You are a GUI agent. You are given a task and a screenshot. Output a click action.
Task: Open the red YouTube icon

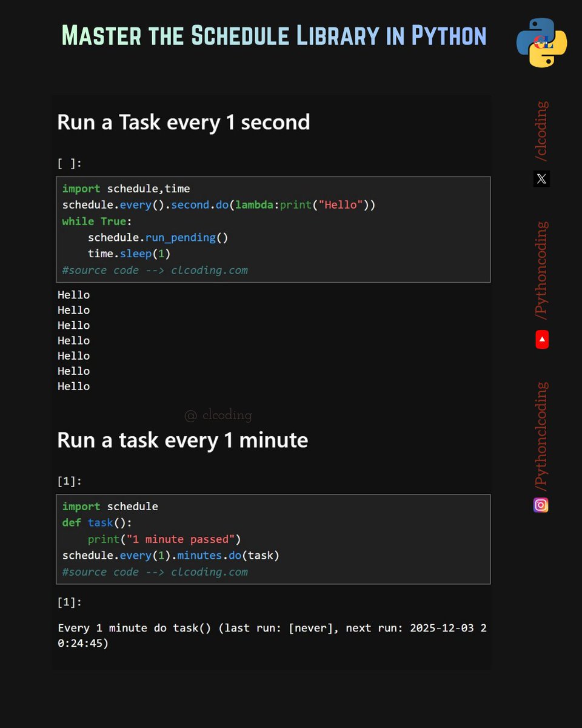point(542,340)
